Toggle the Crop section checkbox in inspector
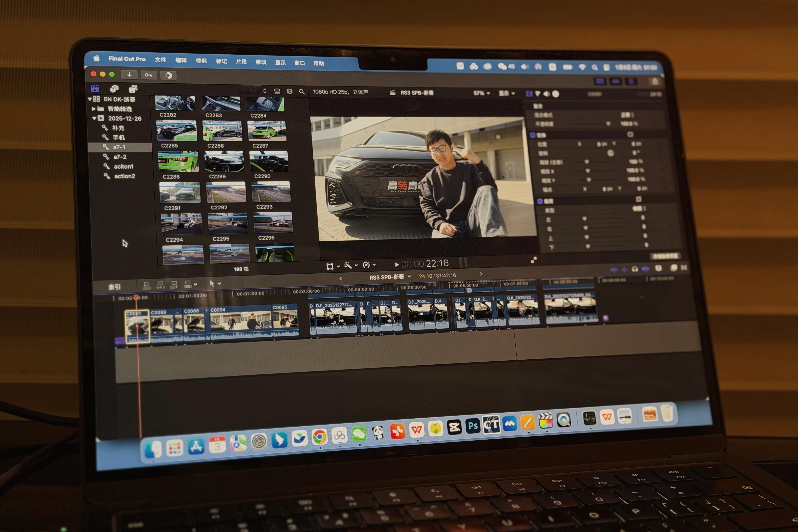This screenshot has width=798, height=532. click(x=540, y=201)
